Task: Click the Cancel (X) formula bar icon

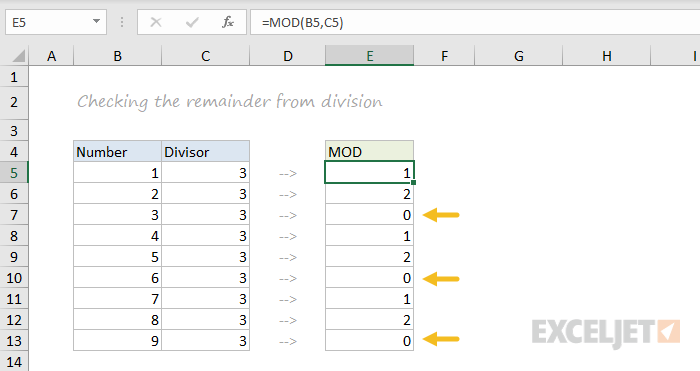Action: click(x=156, y=22)
